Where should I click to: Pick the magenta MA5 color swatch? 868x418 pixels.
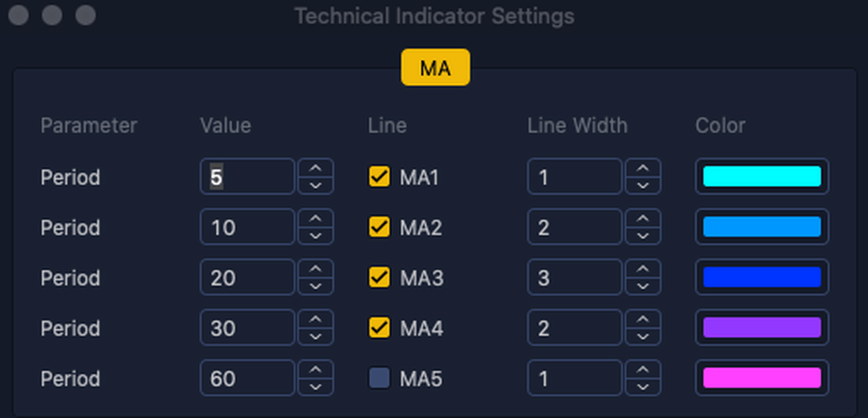point(761,378)
